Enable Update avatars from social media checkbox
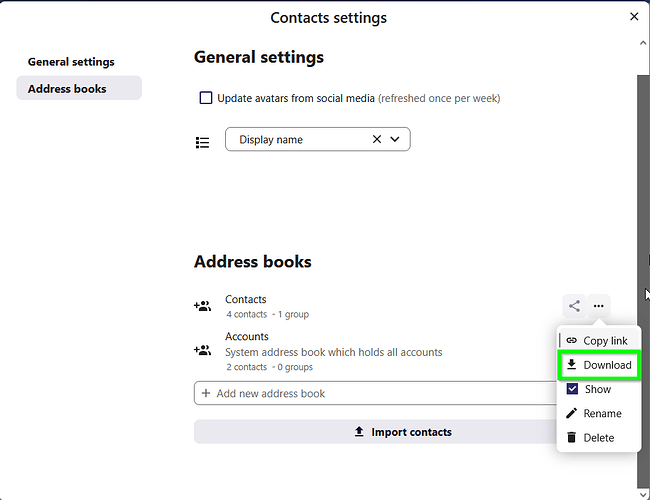The image size is (650, 500). point(206,98)
